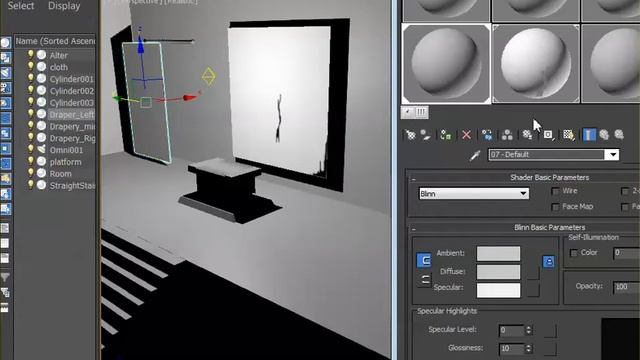Click the Go Forward to Sibling icon

coord(620,135)
